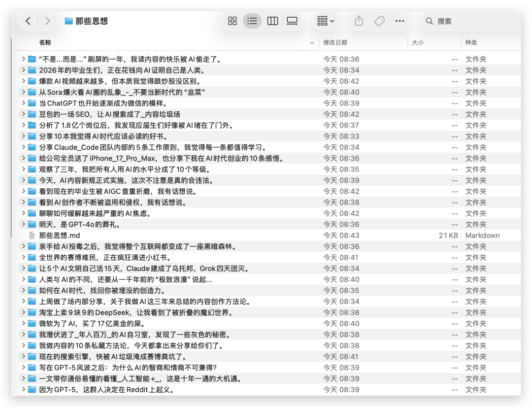Expand the 分析了1.8亿个岗位后 folder
532x407 pixels.
coord(24,125)
